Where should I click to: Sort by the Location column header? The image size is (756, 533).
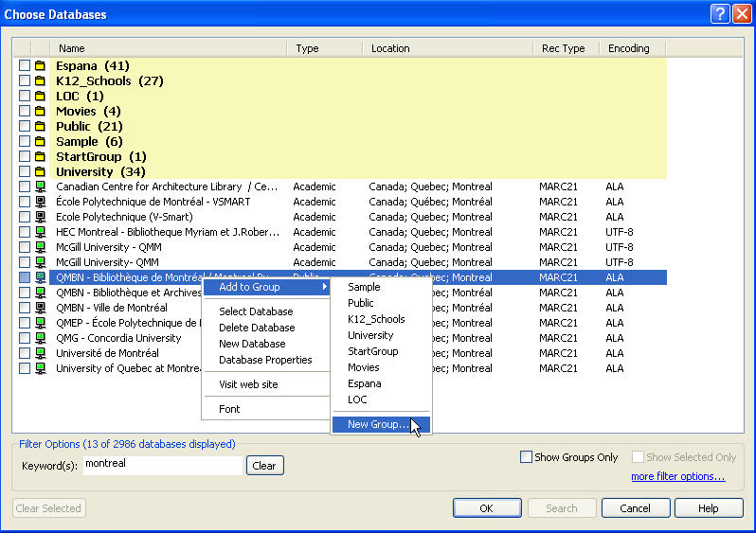447,48
